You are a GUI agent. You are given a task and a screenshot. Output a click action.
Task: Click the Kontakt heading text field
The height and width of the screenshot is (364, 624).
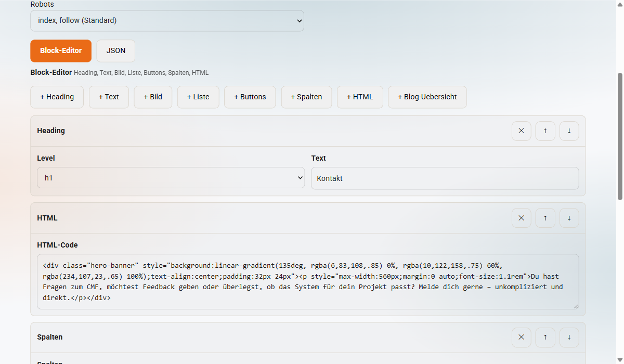(445, 178)
